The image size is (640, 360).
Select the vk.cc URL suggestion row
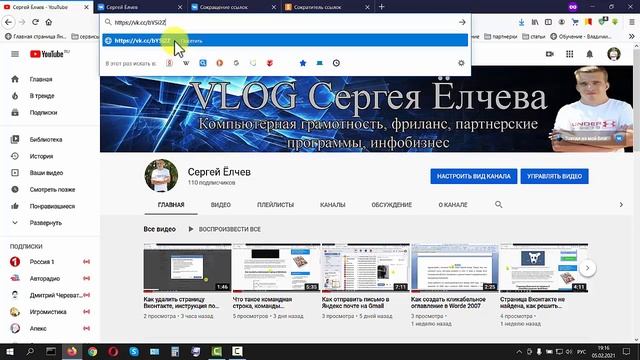285,40
